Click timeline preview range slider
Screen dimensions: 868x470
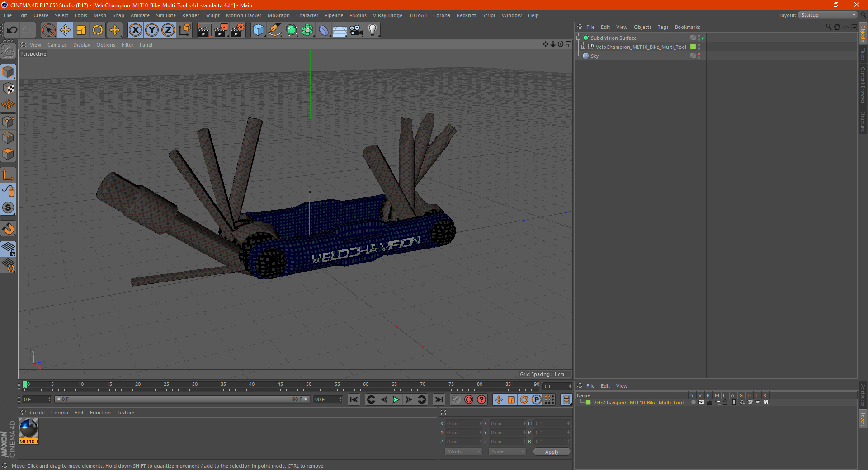tap(182, 399)
